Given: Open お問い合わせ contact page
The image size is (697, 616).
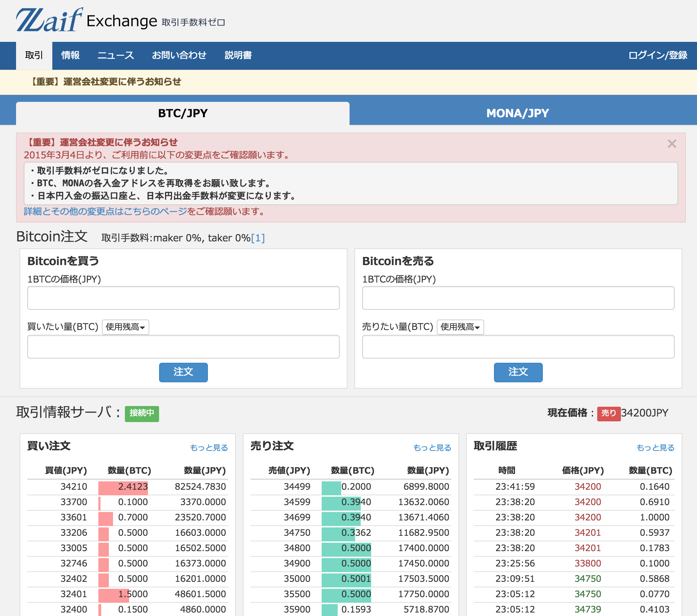Looking at the screenshot, I should [179, 55].
